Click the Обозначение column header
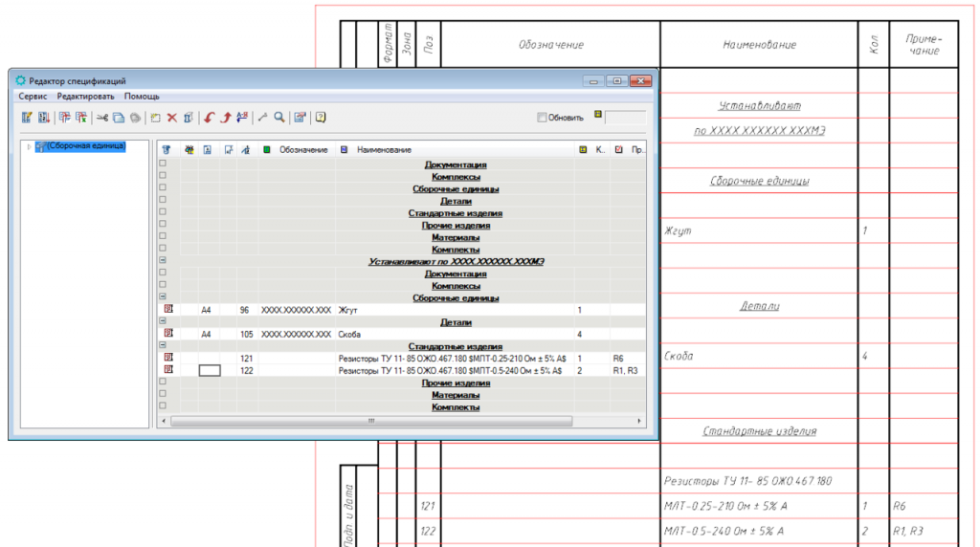 coord(303,150)
